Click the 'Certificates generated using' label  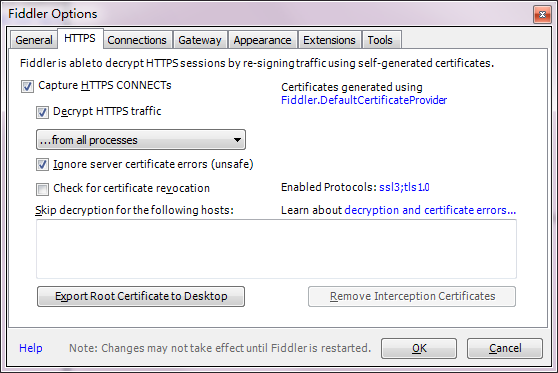tap(352, 87)
